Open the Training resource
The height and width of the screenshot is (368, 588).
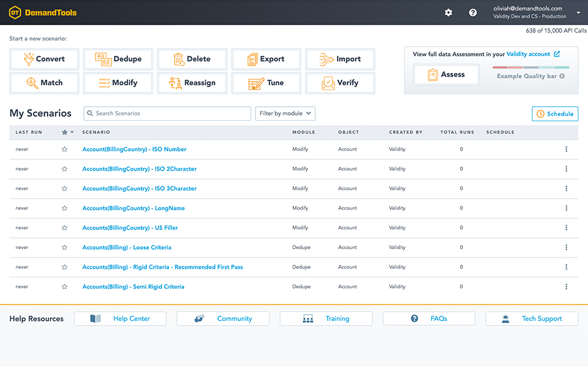pos(326,319)
